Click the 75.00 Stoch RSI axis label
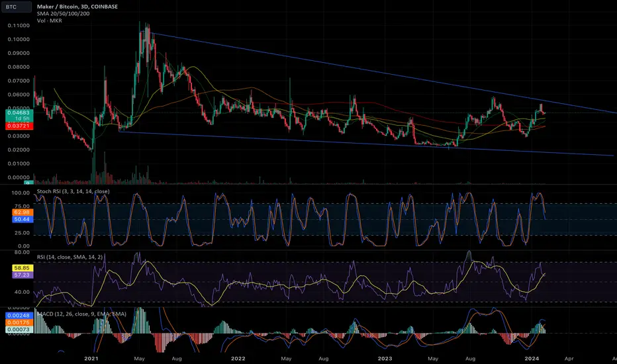617x364 pixels. pos(22,206)
